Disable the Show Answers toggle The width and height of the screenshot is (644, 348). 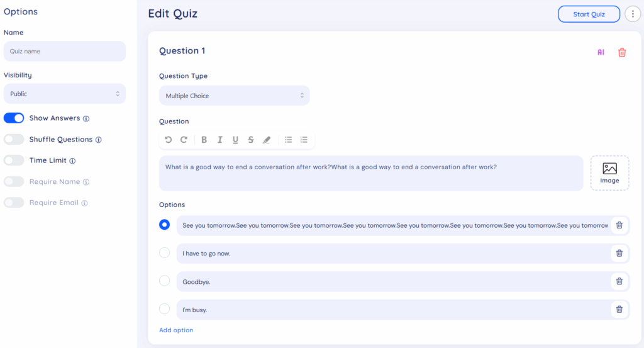(14, 118)
